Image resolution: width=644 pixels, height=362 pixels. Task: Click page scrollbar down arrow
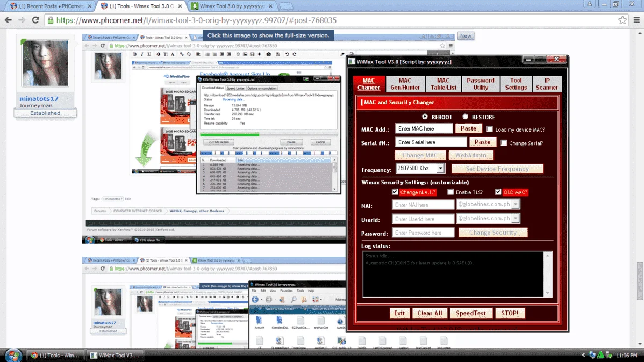tap(640, 344)
